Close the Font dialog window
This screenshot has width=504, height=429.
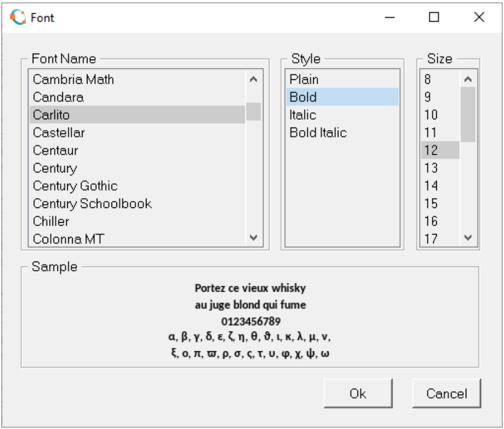[x=479, y=17]
